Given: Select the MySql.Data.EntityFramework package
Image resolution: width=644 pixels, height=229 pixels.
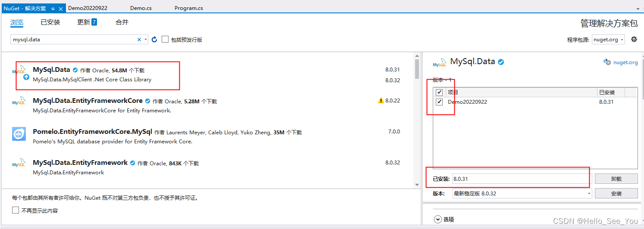Looking at the screenshot, I should [x=80, y=163].
